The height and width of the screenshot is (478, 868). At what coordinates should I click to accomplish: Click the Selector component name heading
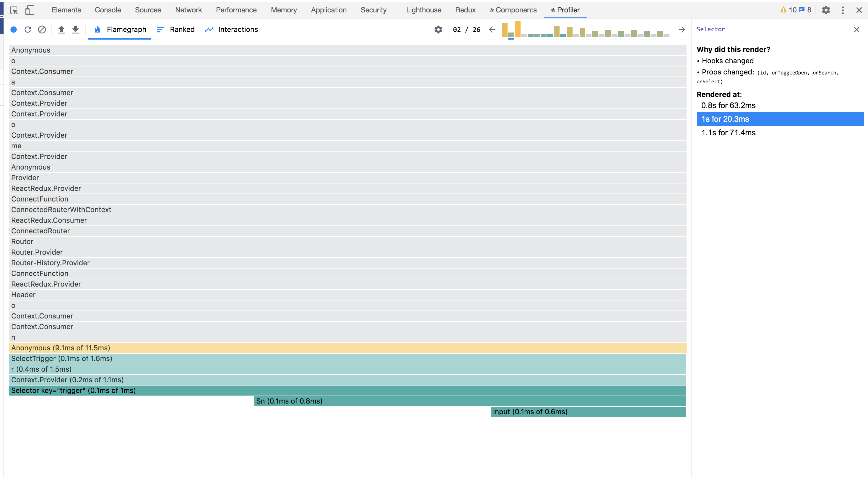coord(711,29)
